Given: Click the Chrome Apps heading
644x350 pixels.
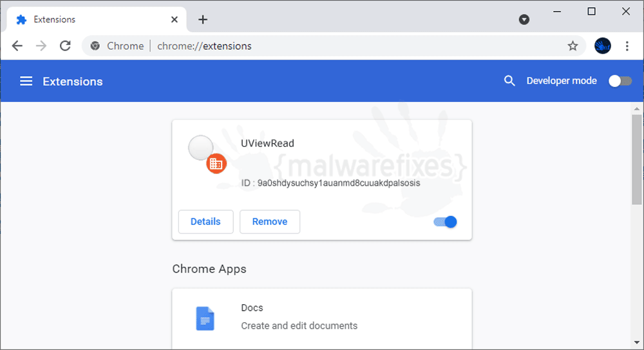Looking at the screenshot, I should tap(209, 269).
